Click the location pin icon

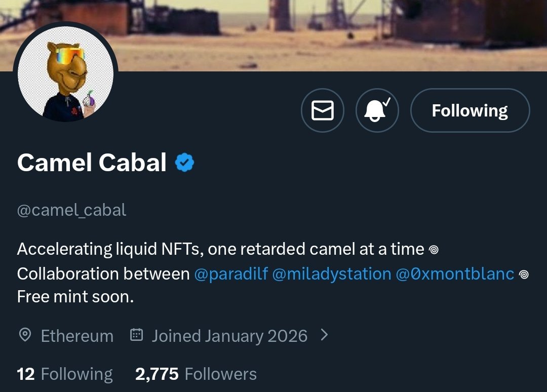pyautogui.click(x=25, y=335)
